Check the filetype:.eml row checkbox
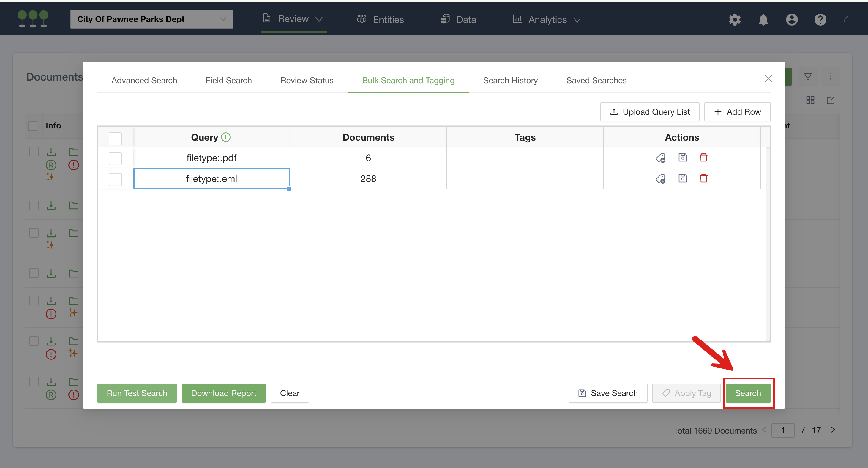Screen dimensions: 868x468 [x=115, y=179]
